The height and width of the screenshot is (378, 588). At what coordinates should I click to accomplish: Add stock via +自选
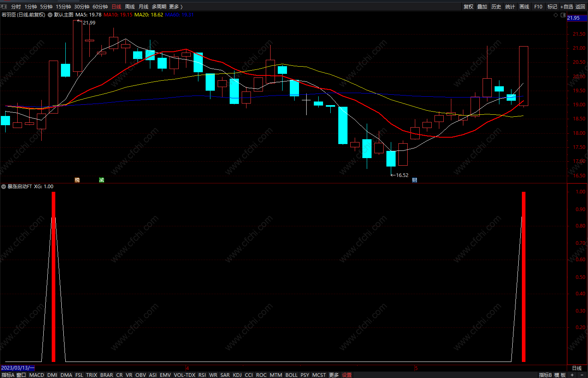click(567, 7)
